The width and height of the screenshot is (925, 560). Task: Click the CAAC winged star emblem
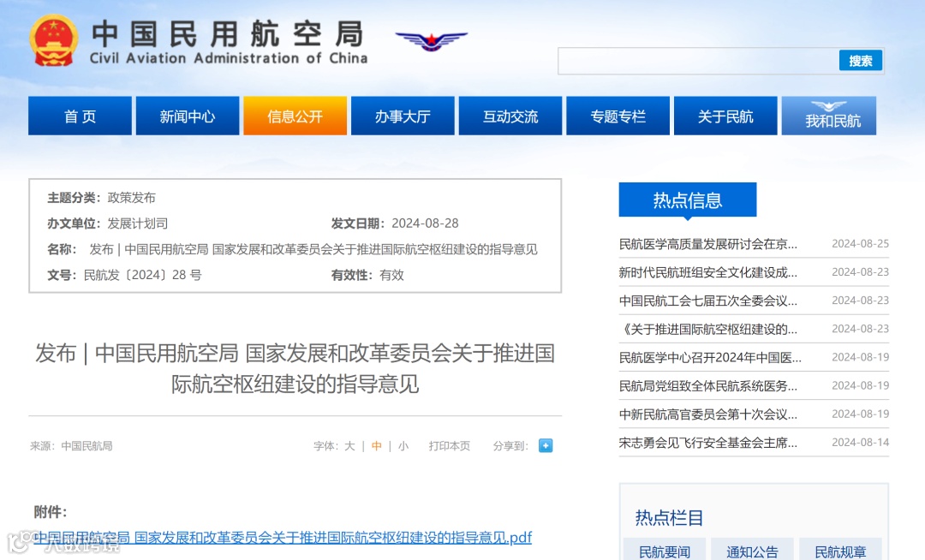click(431, 41)
